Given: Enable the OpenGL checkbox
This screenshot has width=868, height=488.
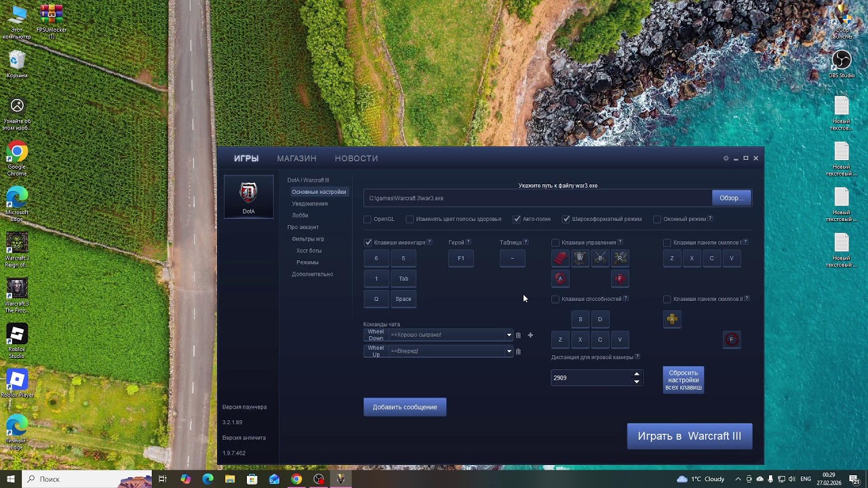Looking at the screenshot, I should 368,219.
